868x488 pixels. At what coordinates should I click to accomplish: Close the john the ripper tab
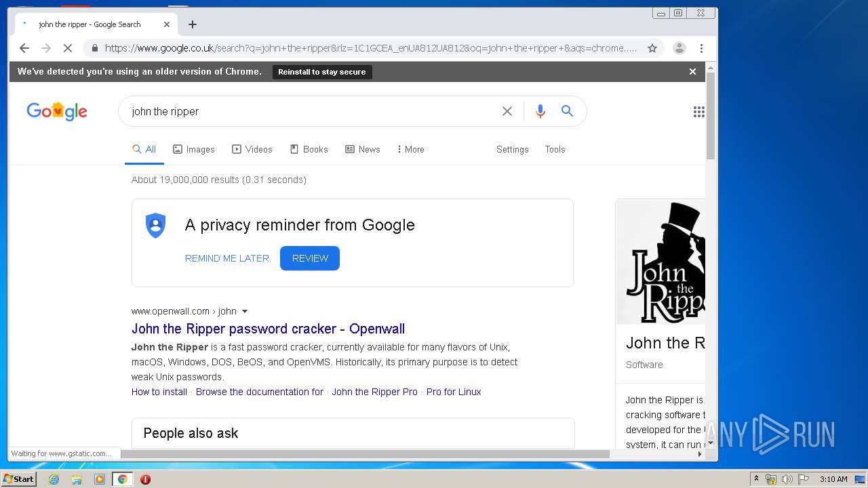click(x=167, y=24)
